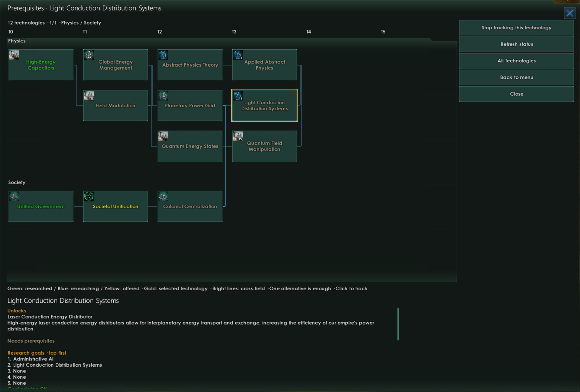This screenshot has height=392, width=580.
Task: Click the description panel scrollbar
Action: [398, 324]
